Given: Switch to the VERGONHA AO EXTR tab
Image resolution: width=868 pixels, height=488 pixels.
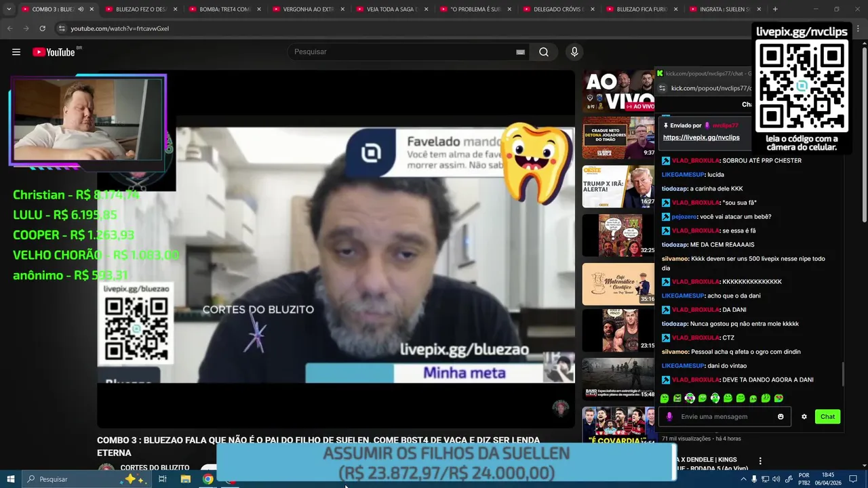Looking at the screenshot, I should point(308,9).
